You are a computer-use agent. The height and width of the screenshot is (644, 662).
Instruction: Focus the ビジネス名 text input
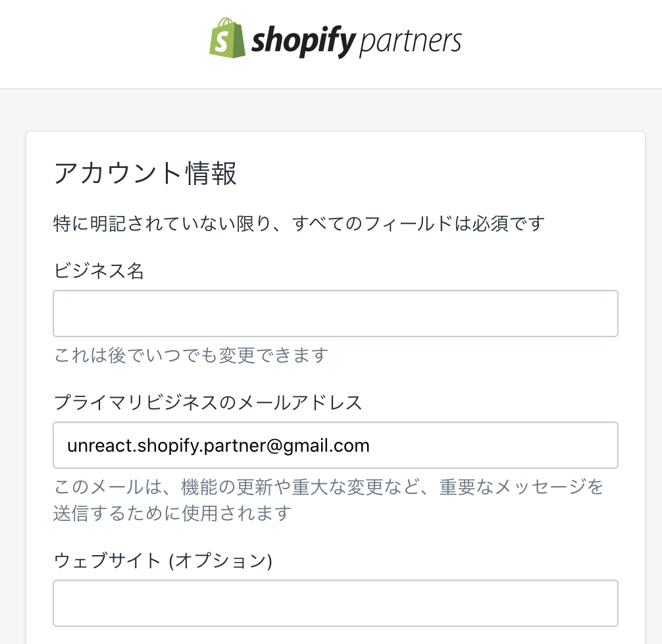point(335,313)
